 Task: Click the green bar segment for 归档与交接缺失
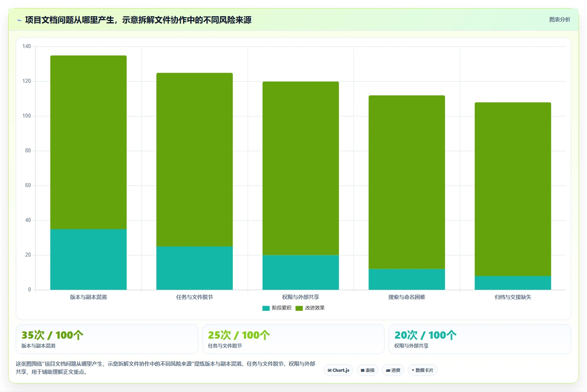(x=513, y=189)
